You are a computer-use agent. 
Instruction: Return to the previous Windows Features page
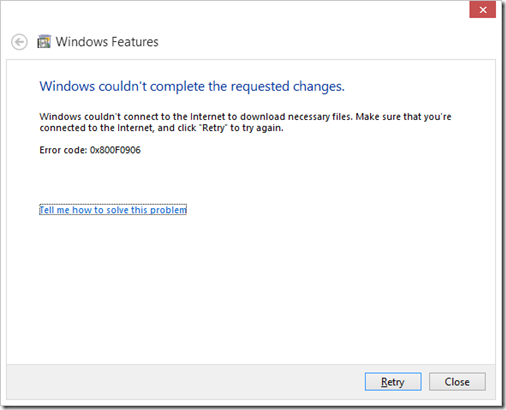(x=19, y=42)
